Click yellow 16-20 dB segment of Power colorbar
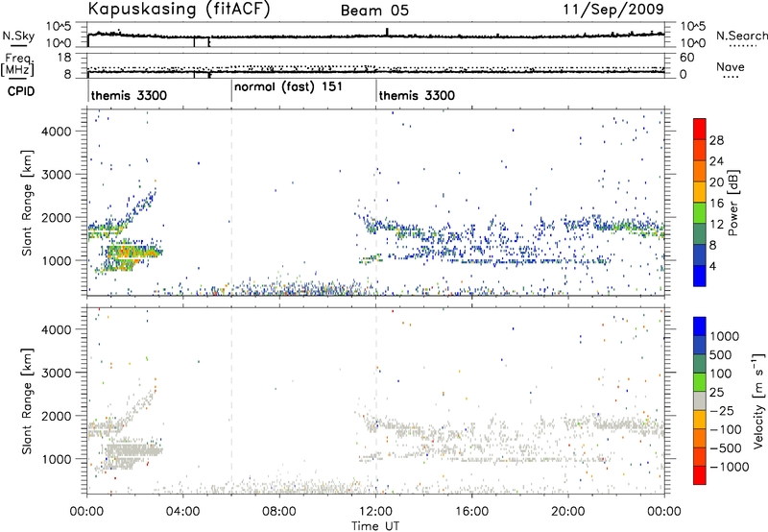 pyautogui.click(x=700, y=192)
